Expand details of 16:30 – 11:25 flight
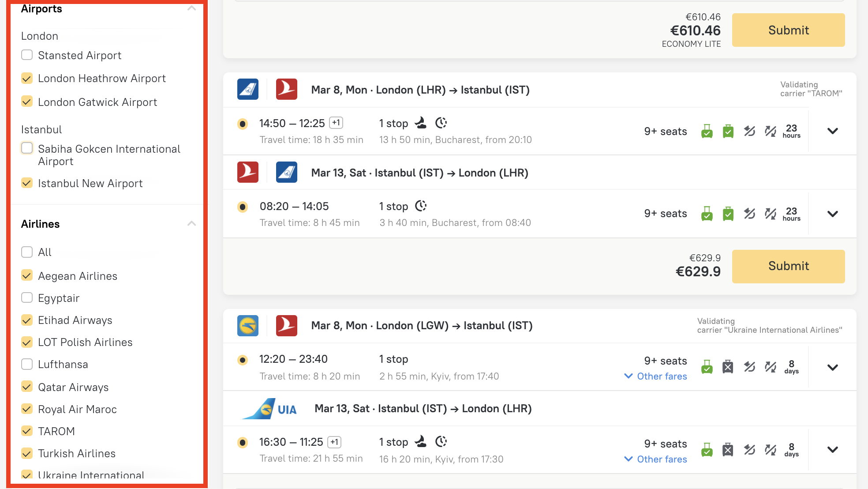Screen dimensions: 868x489 pos(833,450)
